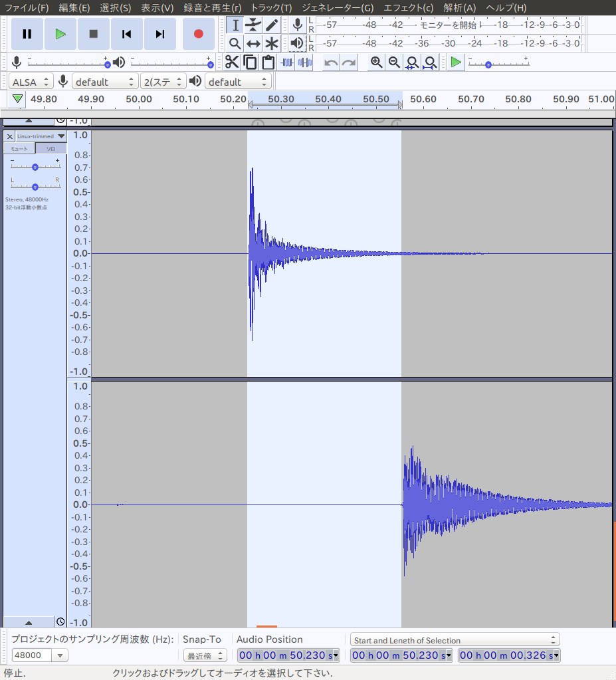Open the ALSA audio host dropdown
This screenshot has width=616, height=680.
[31, 82]
